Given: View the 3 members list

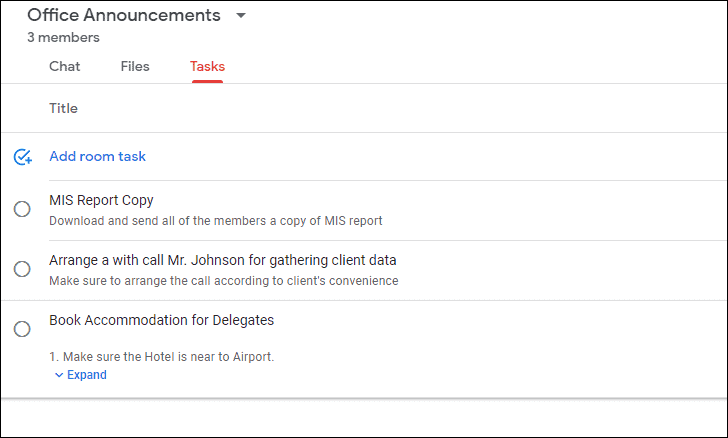Looking at the screenshot, I should pyautogui.click(x=63, y=37).
